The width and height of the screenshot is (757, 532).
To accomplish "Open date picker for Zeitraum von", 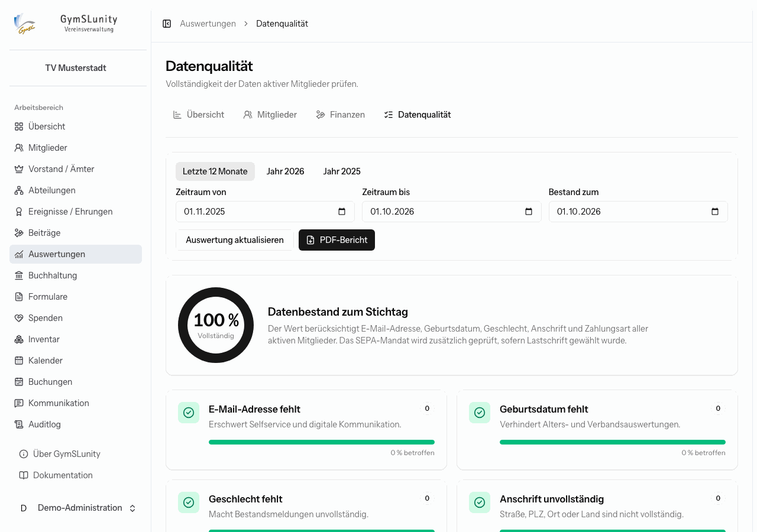I will pyautogui.click(x=342, y=212).
